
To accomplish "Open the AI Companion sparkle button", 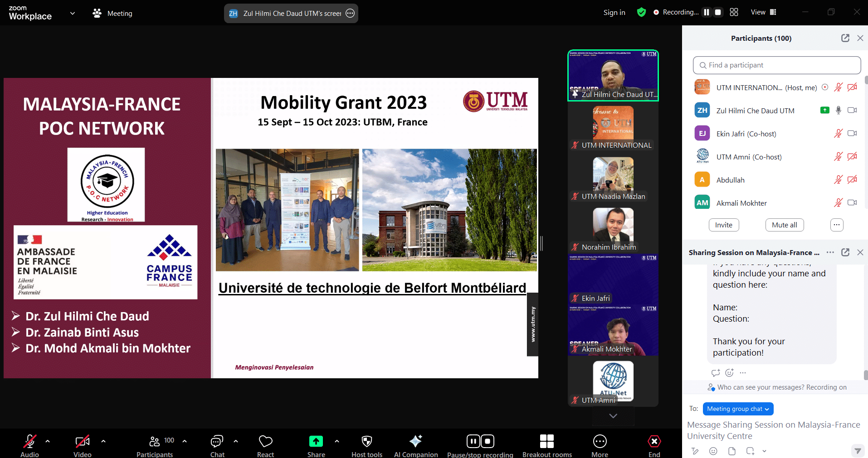I will [x=416, y=446].
